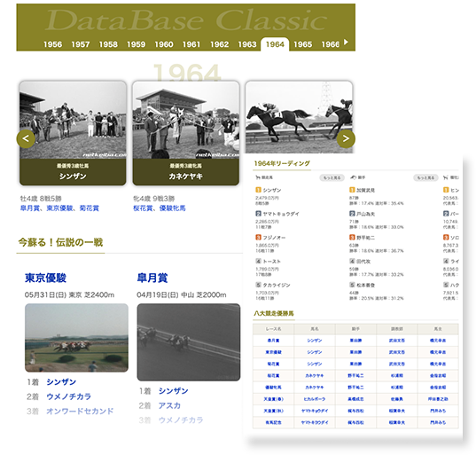Open 桜花賞 in the 八大競走優勝馬 table

(274, 376)
